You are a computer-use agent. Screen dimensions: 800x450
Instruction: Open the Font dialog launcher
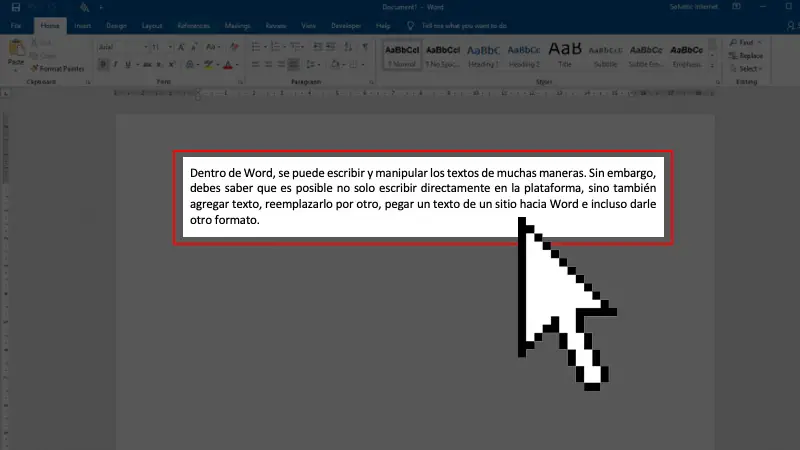click(240, 82)
